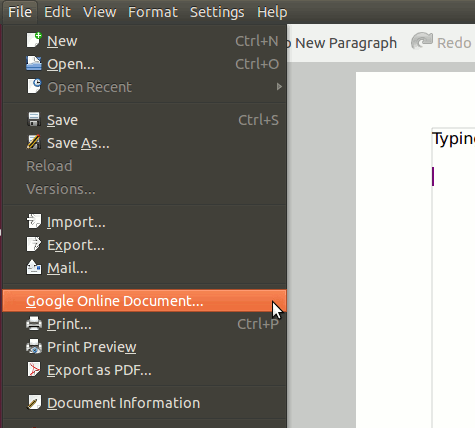
Task: Click the Import document icon
Action: coord(34,221)
